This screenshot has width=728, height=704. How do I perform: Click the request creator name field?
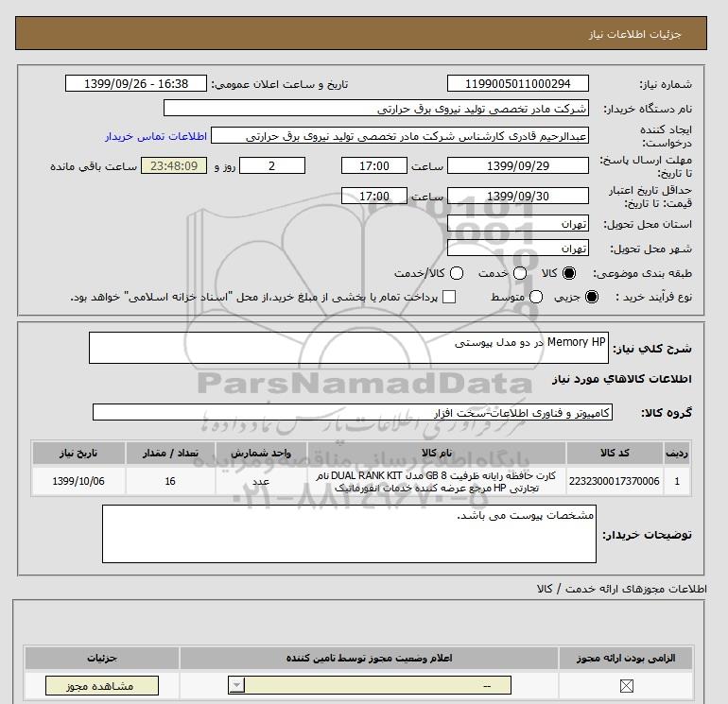tap(400, 136)
